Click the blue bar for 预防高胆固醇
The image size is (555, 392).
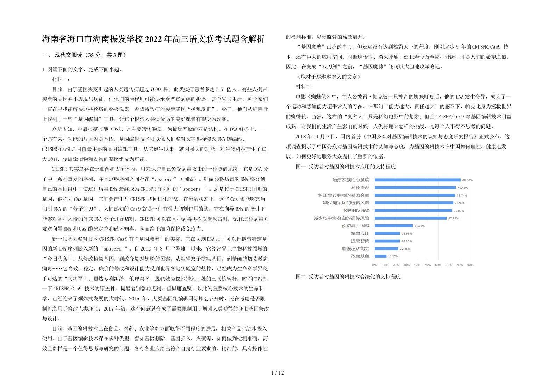pos(394,226)
